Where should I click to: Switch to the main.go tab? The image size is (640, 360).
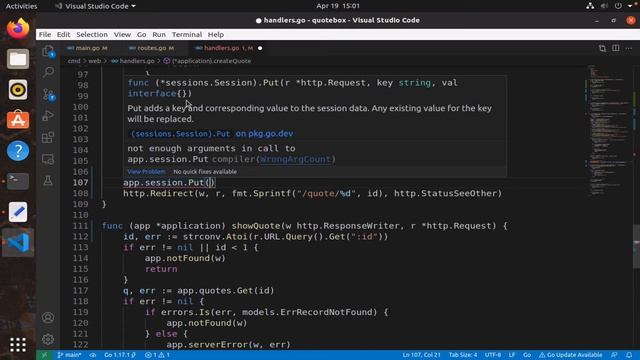point(87,48)
